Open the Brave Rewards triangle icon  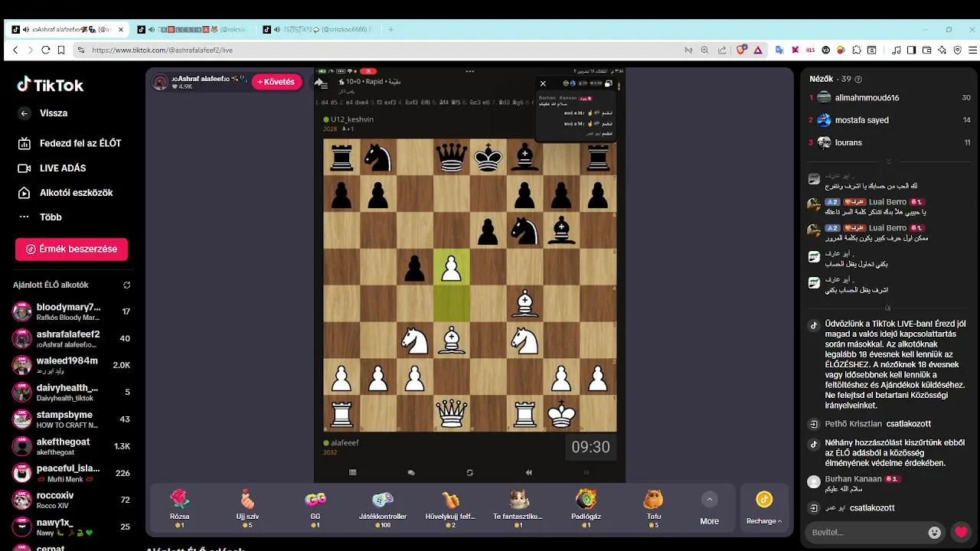point(758,50)
